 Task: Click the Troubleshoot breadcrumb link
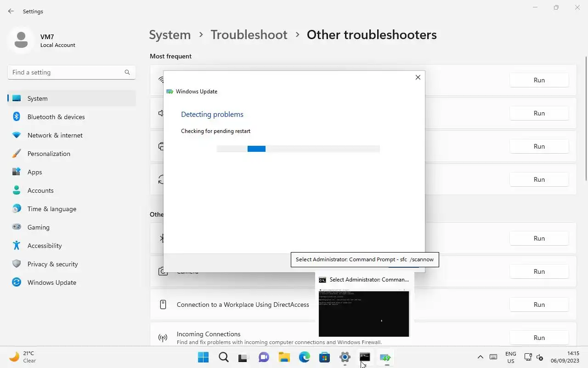tap(249, 34)
